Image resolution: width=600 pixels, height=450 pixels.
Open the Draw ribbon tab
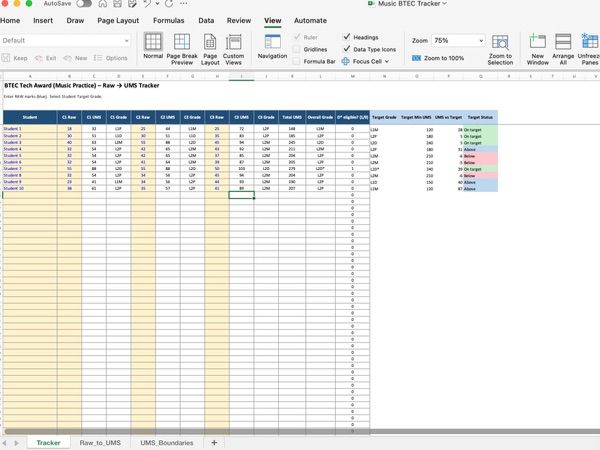click(75, 21)
